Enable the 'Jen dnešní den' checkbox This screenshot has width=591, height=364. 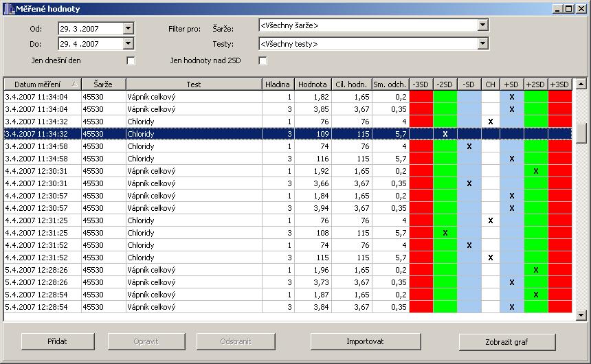pyautogui.click(x=131, y=60)
